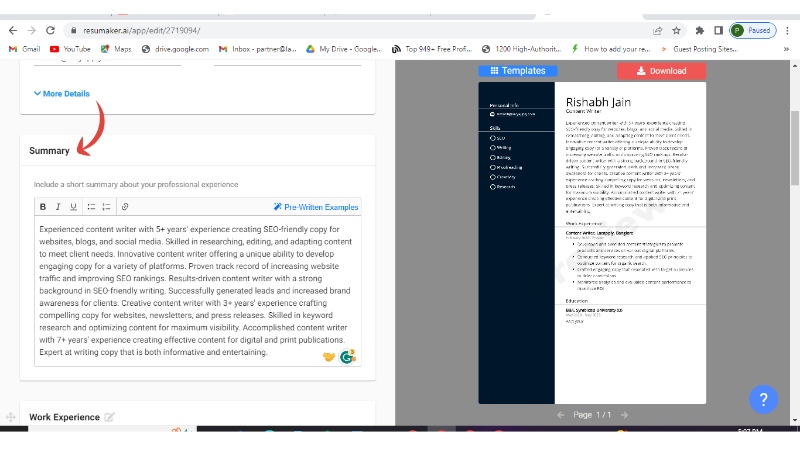Image resolution: width=800 pixels, height=449 pixels.
Task: Bookmark this page with the star icon
Action: [x=677, y=31]
